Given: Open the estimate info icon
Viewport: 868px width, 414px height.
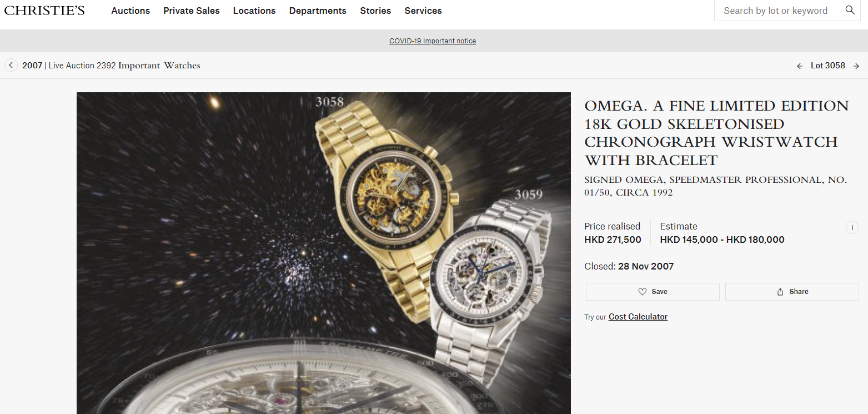Looking at the screenshot, I should point(852,227).
